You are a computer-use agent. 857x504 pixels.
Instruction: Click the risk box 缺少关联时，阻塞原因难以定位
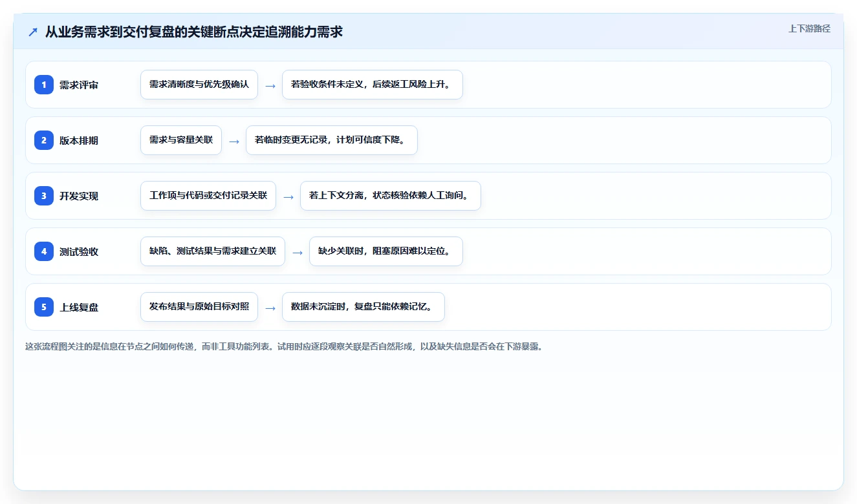click(386, 251)
